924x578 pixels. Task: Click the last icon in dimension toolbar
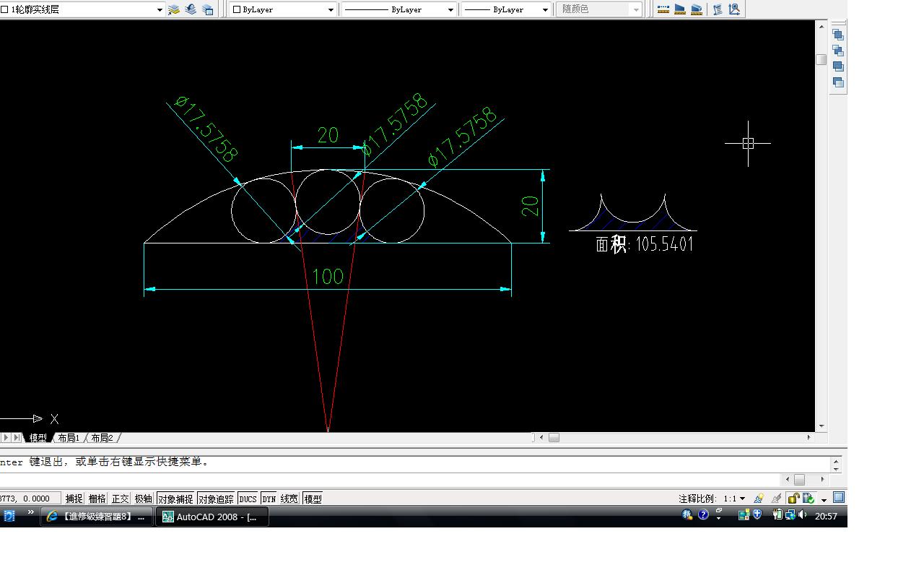(x=734, y=9)
